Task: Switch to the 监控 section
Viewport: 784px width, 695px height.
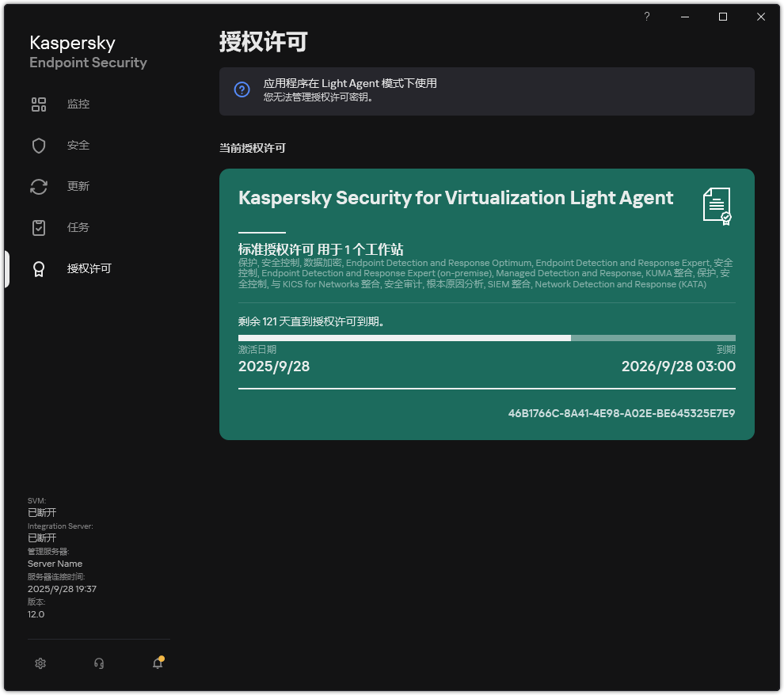Action: point(78,104)
